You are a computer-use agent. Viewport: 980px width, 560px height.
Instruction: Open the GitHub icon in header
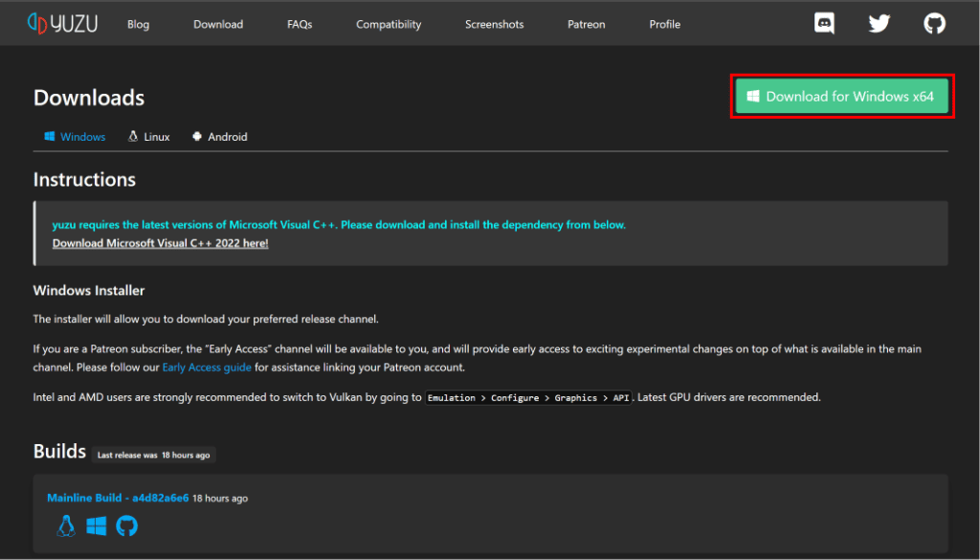click(934, 24)
